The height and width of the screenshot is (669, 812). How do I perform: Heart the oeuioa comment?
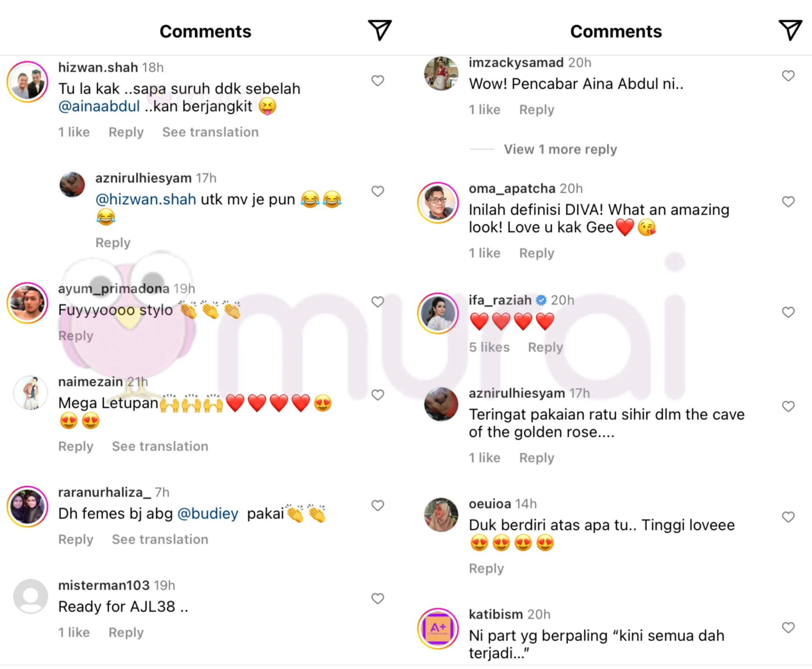(788, 517)
